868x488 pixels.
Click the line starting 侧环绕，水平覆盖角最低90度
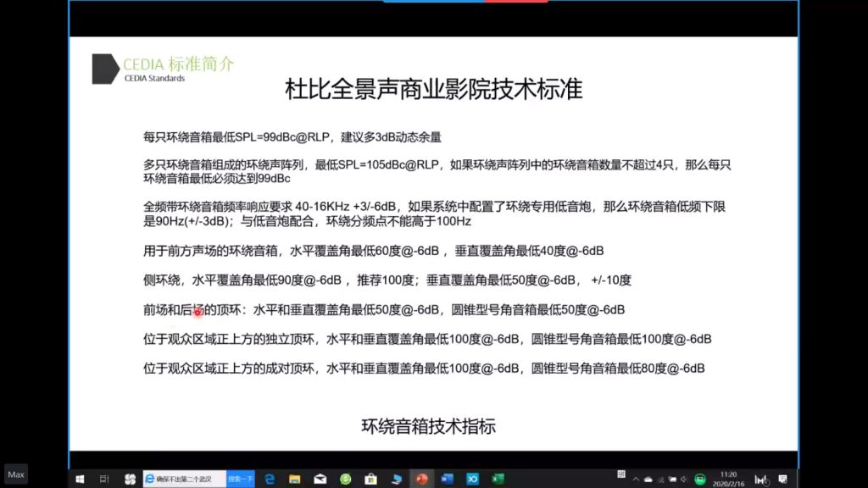click(387, 280)
